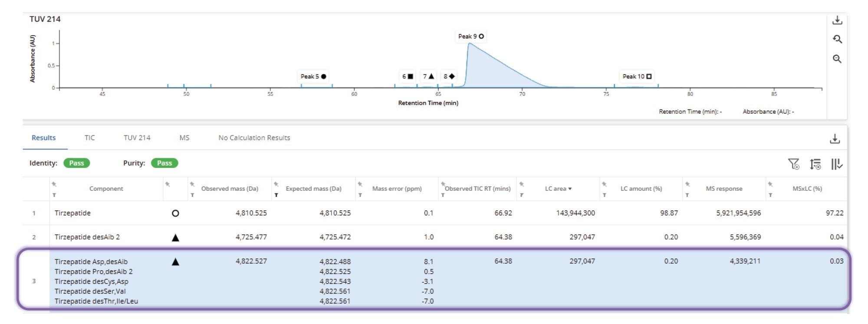Pin the LC amount (%) column
868x324 pixels.
605,184
